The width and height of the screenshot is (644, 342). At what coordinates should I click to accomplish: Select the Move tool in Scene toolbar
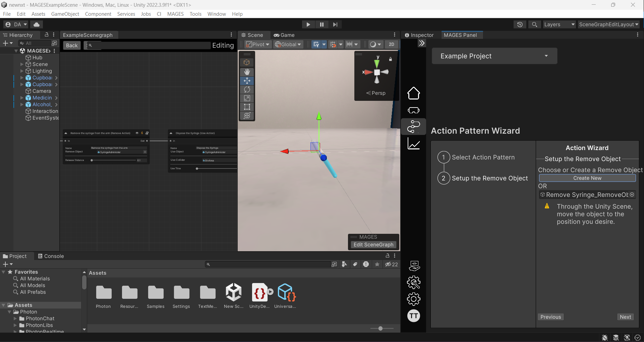coord(247,81)
